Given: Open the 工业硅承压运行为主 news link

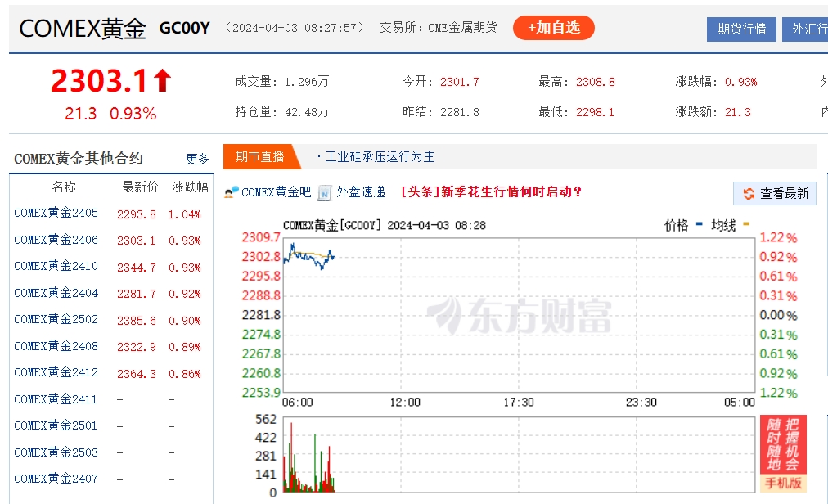Looking at the screenshot, I should [x=380, y=156].
